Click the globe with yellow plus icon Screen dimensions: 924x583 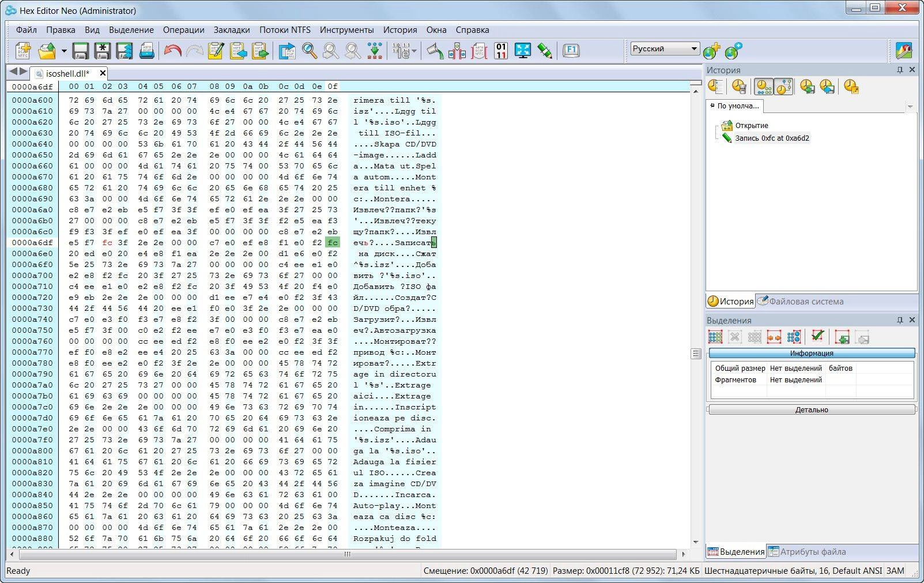tap(712, 51)
